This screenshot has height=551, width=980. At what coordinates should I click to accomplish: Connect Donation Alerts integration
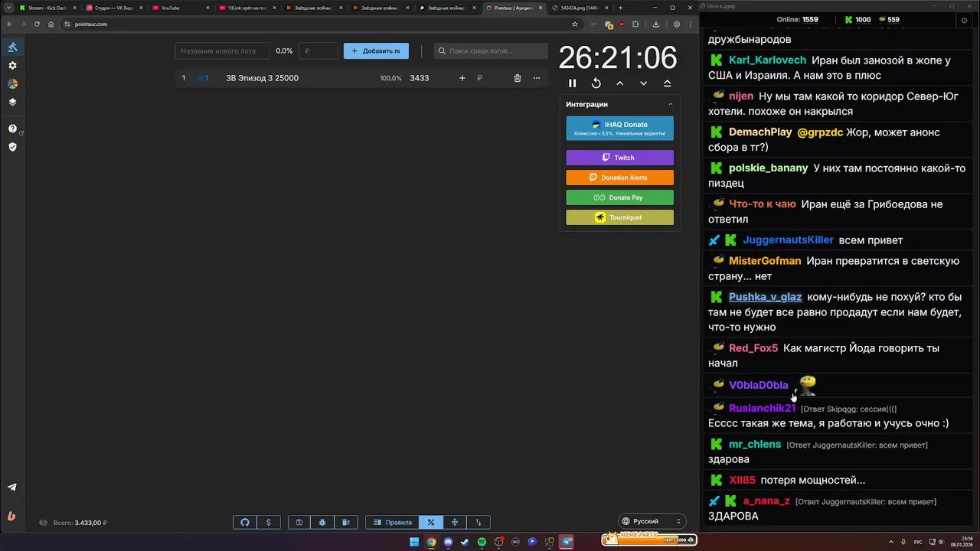(x=619, y=178)
